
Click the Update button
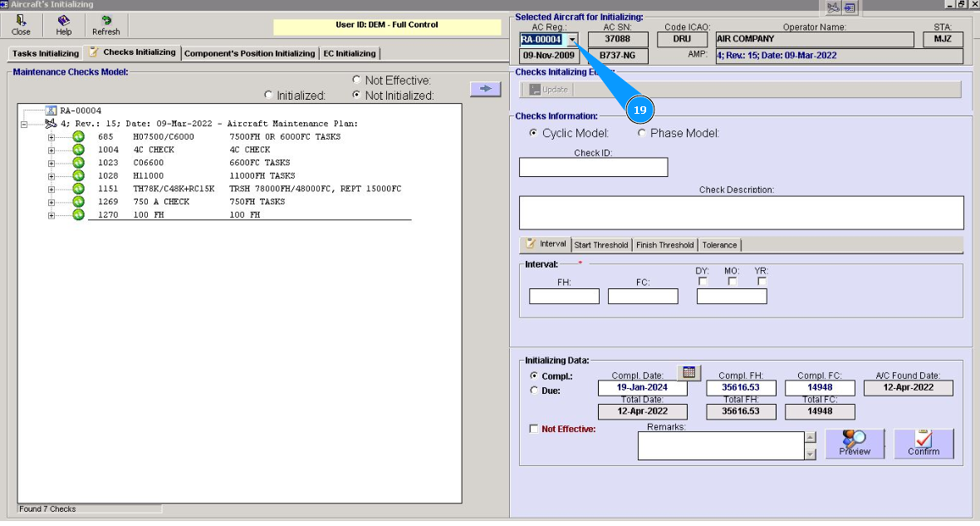tap(549, 90)
